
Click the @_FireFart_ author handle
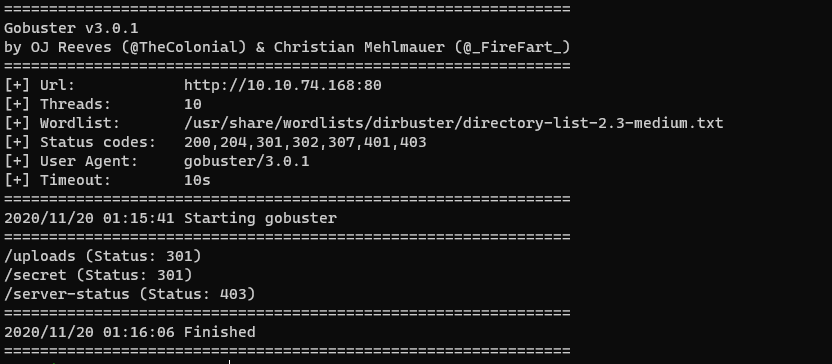click(x=512, y=47)
